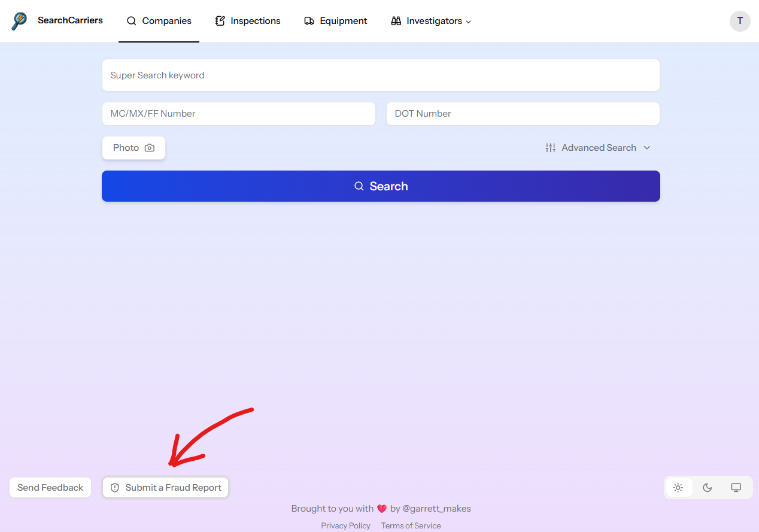Click the filter sliders icon beside Advanced Search
Screen dimensions: 759x532
click(x=551, y=147)
